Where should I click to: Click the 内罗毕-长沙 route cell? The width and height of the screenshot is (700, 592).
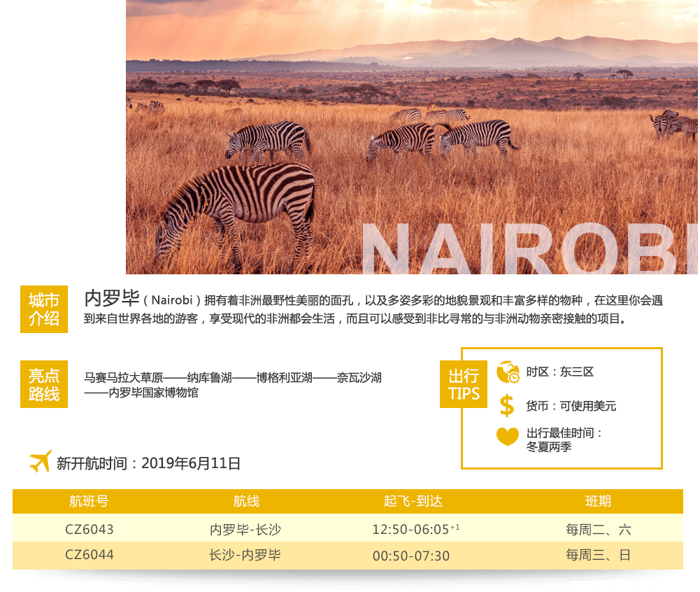[x=245, y=529]
